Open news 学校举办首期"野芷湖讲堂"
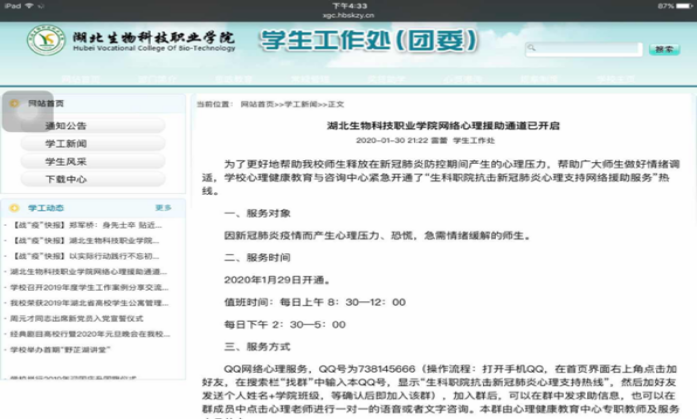Screen dimensions: 697x419 (x=60, y=350)
